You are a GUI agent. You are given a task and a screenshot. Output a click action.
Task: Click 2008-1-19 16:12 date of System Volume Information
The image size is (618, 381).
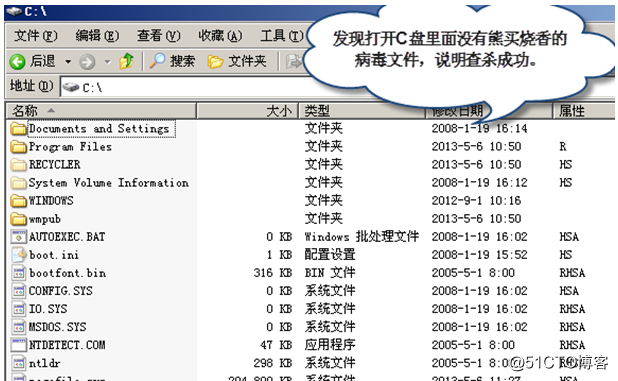479,182
